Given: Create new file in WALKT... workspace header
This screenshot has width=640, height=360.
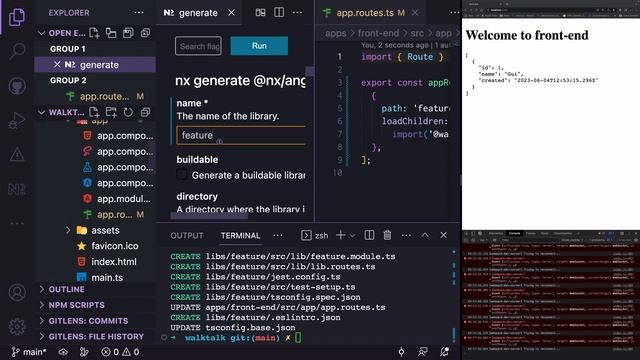Looking at the screenshot, I should (x=94, y=112).
